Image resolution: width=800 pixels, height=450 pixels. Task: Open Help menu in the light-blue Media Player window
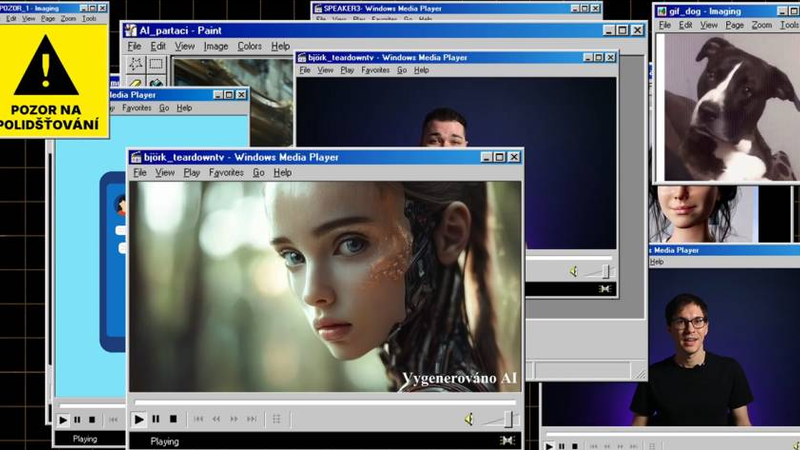184,108
